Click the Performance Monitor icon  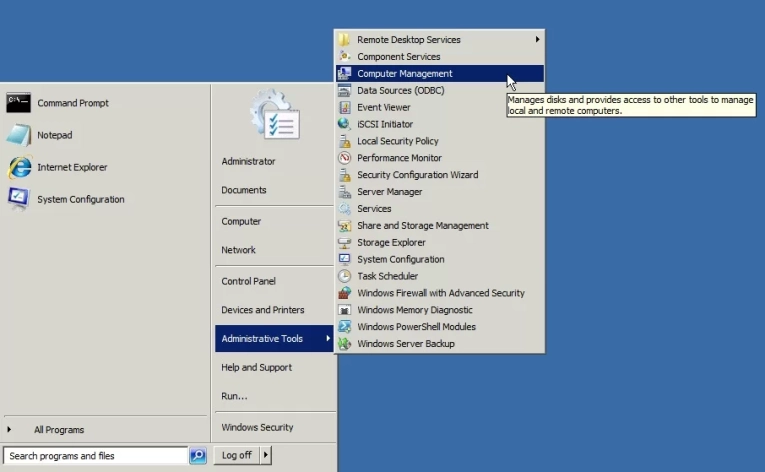345,158
